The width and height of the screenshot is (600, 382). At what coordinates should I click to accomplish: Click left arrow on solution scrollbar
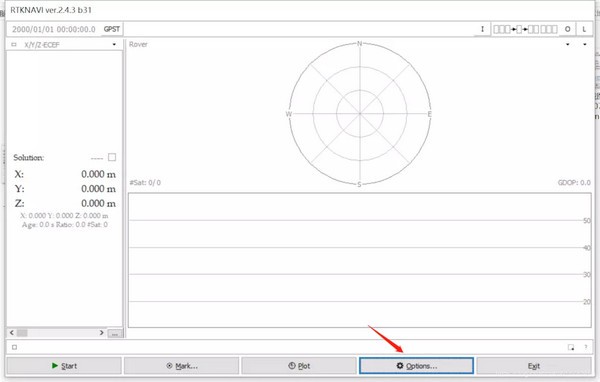tap(11, 333)
